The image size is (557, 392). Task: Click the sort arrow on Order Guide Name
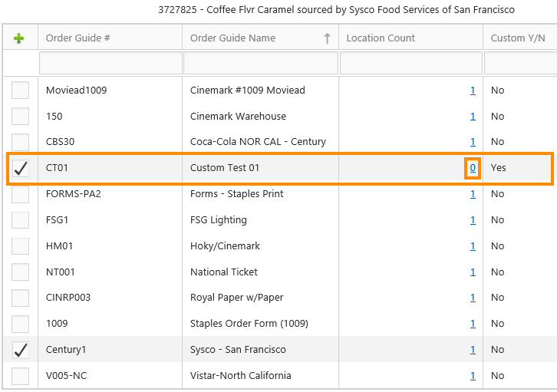[x=327, y=38]
